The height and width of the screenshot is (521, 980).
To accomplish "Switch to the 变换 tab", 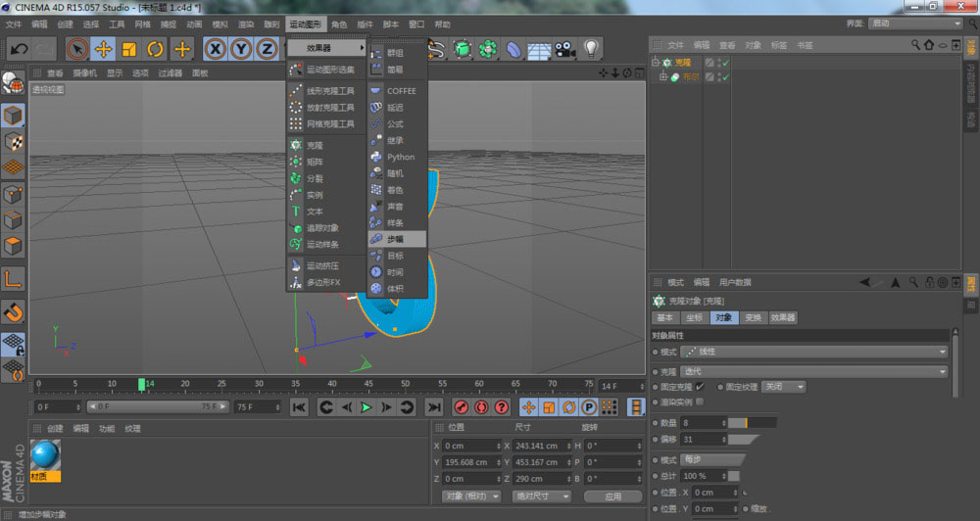I will point(753,317).
